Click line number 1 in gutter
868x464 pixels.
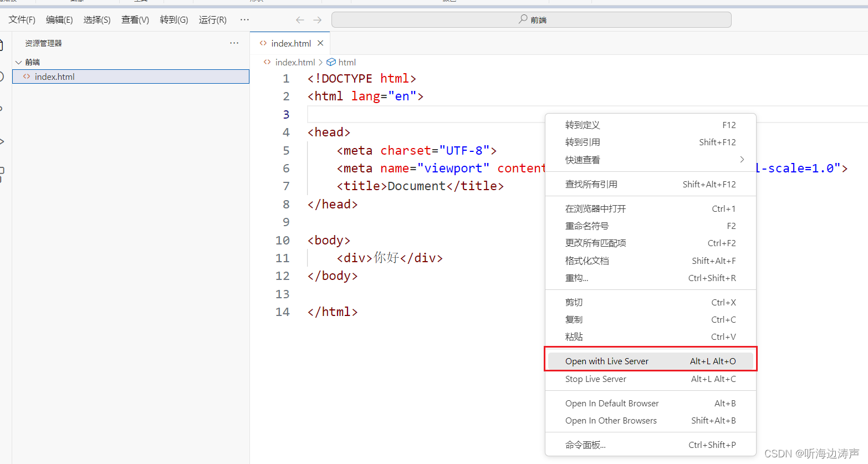pyautogui.click(x=286, y=79)
